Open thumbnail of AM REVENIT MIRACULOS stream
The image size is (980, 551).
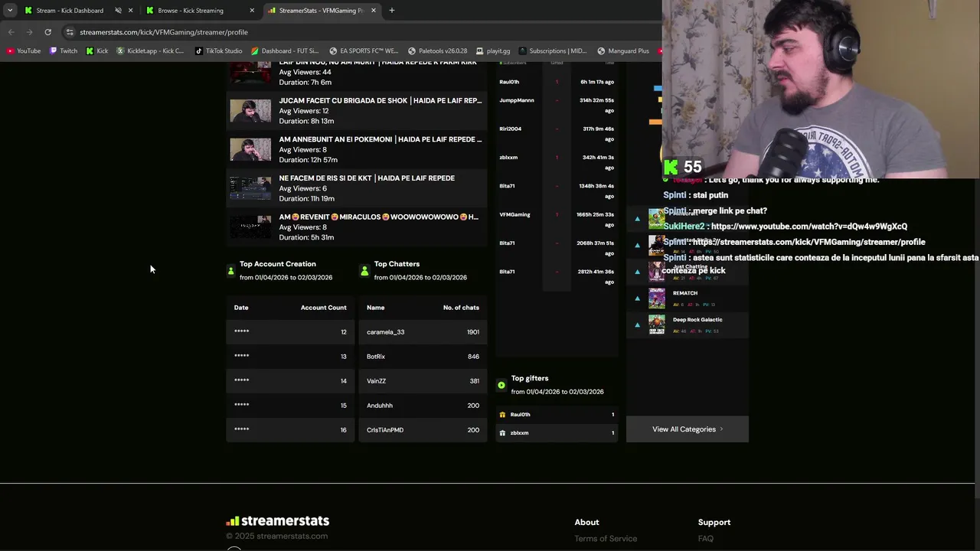click(250, 227)
